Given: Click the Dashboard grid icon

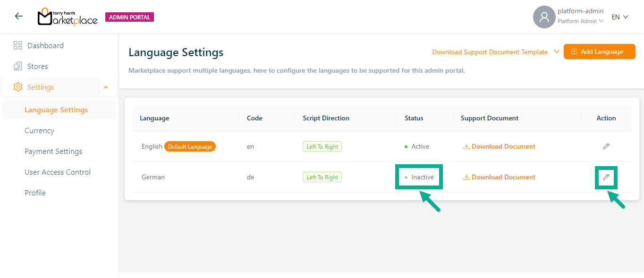Looking at the screenshot, I should pos(18,46).
